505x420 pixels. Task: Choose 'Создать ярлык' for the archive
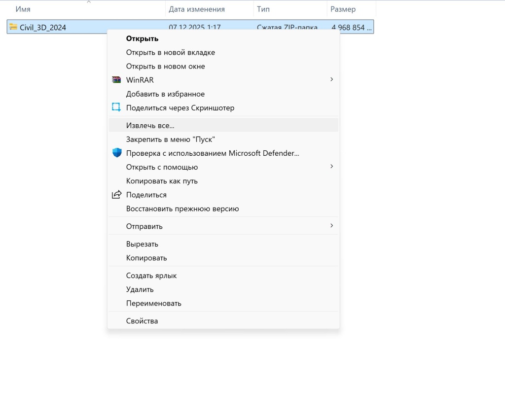[x=153, y=276]
